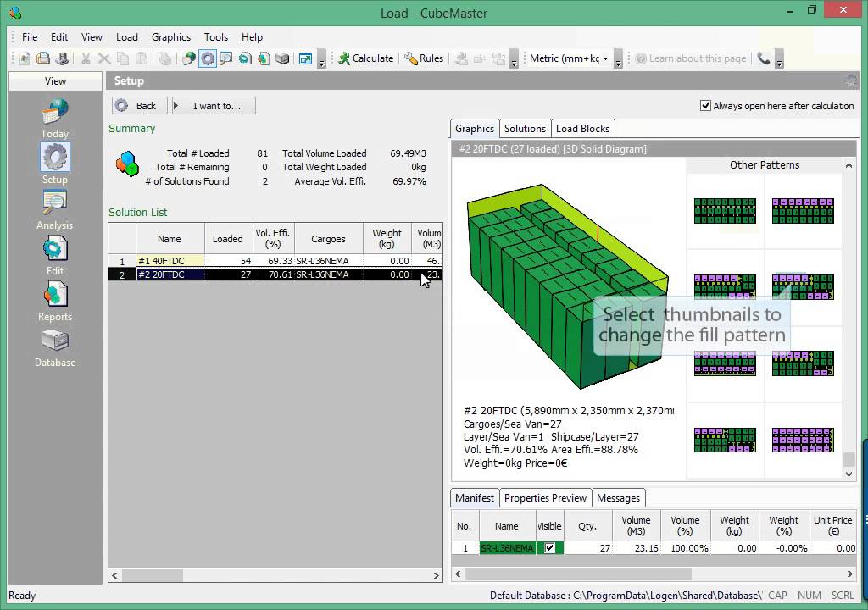Open Reports in the View sidebar
The height and width of the screenshot is (610, 868).
point(55,302)
